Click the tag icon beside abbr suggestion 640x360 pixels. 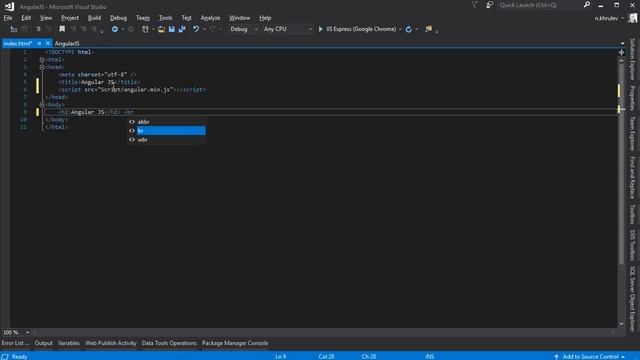pyautogui.click(x=132, y=122)
